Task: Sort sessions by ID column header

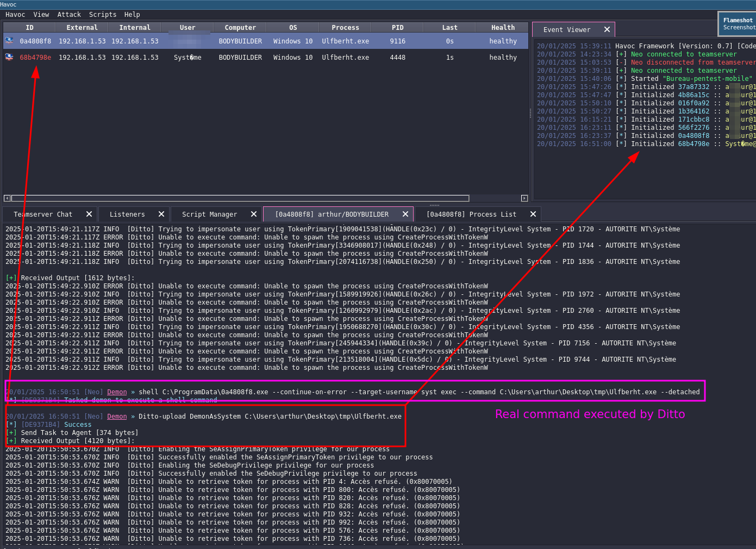Action: pyautogui.click(x=29, y=28)
